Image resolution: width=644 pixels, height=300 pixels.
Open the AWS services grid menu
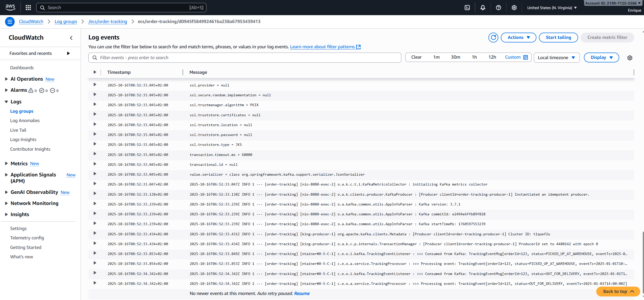coord(28,7)
